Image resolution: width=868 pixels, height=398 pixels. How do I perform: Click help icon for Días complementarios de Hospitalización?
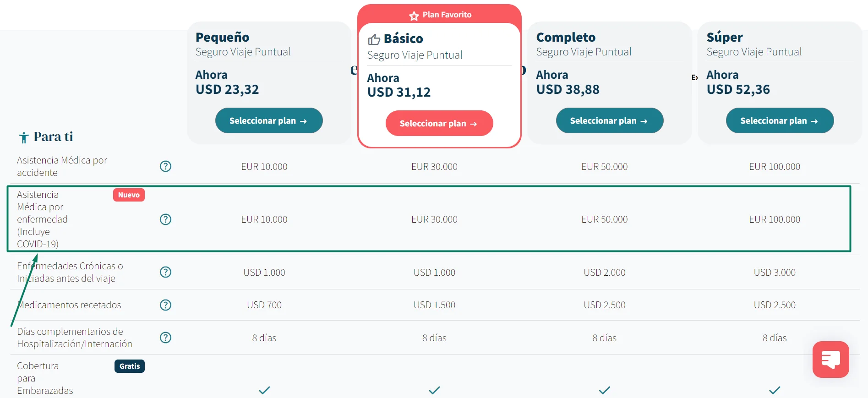coord(165,338)
